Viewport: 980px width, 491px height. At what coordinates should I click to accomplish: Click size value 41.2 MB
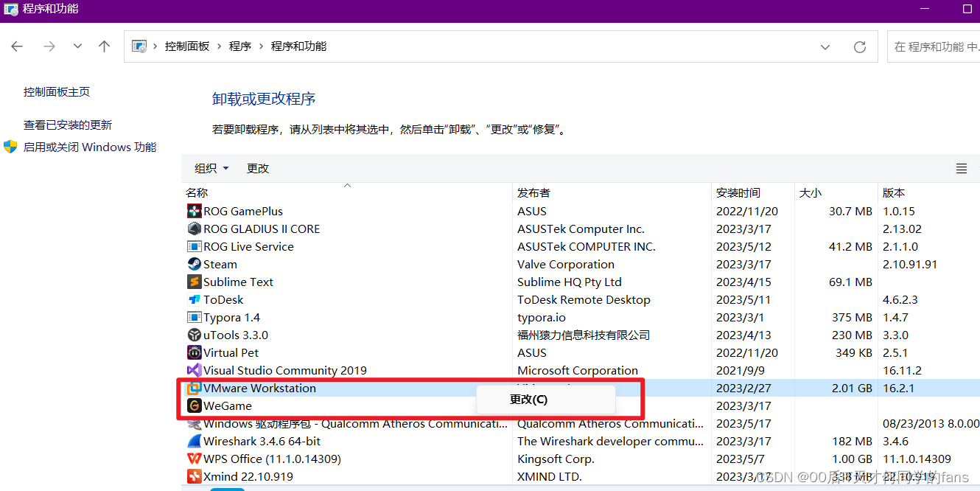850,246
